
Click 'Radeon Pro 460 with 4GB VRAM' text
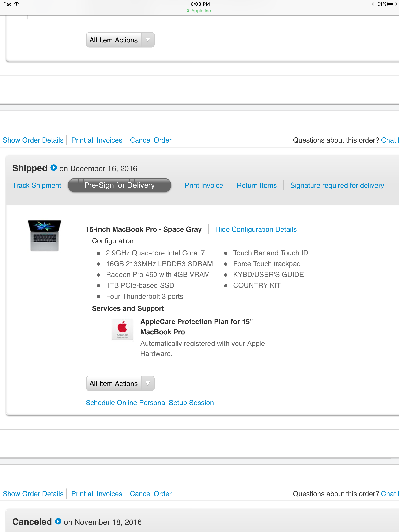click(x=158, y=274)
